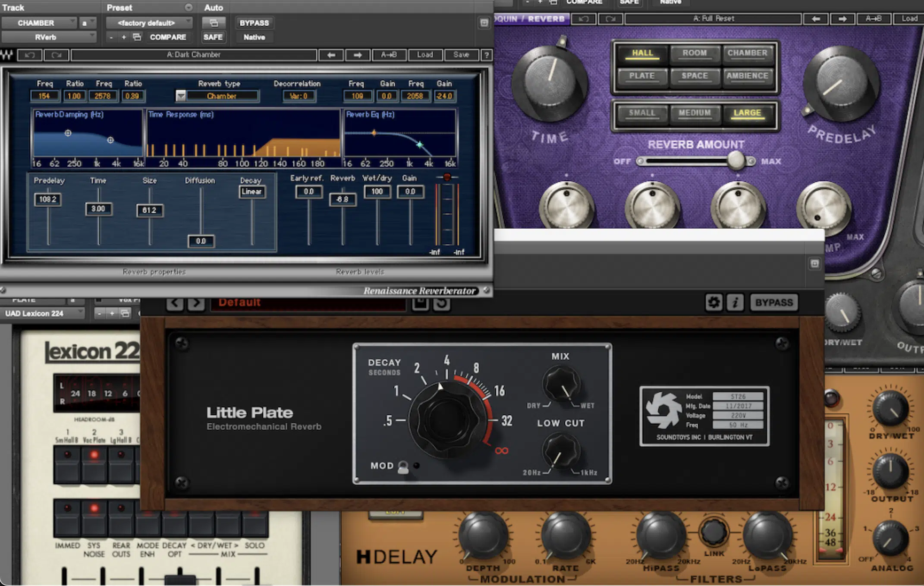The image size is (924, 586).
Task: Click the minus button in RVerb preset header
Action: tap(111, 37)
